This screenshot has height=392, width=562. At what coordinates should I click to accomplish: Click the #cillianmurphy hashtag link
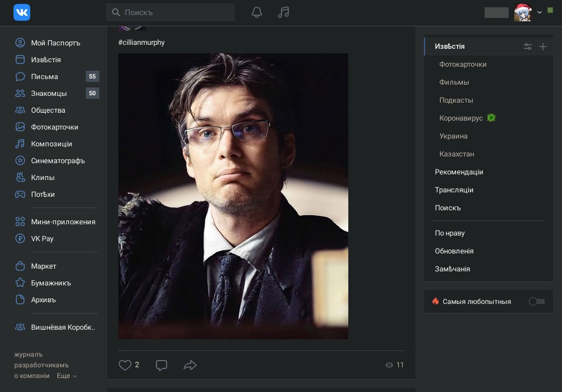(x=141, y=42)
